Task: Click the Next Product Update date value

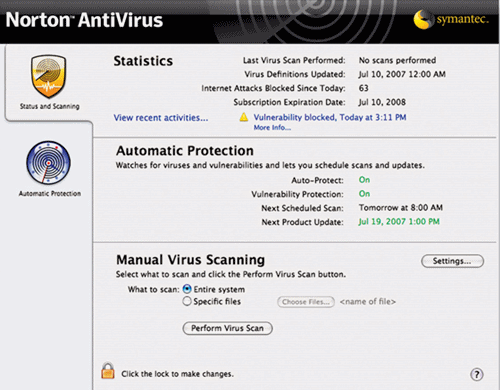Action: pos(399,222)
